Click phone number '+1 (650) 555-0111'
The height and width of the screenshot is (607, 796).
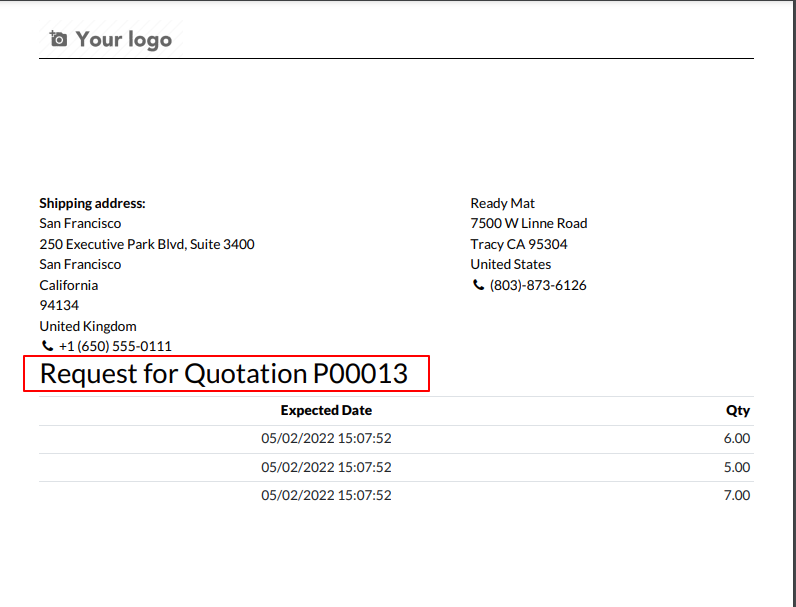click(115, 346)
